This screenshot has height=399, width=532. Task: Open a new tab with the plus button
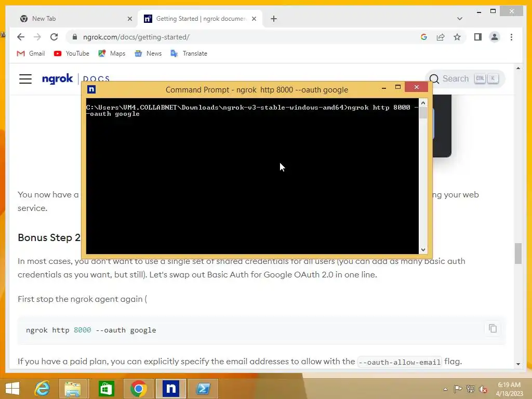tap(274, 19)
